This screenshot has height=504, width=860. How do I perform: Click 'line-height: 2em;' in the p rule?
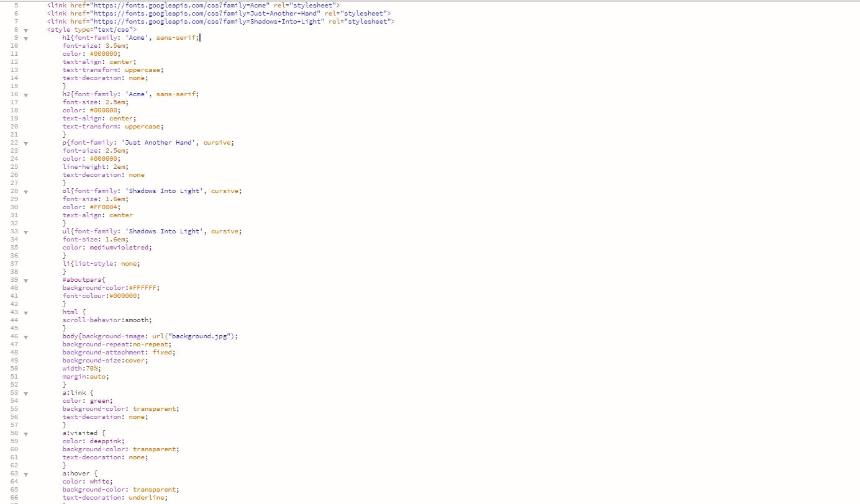94,167
